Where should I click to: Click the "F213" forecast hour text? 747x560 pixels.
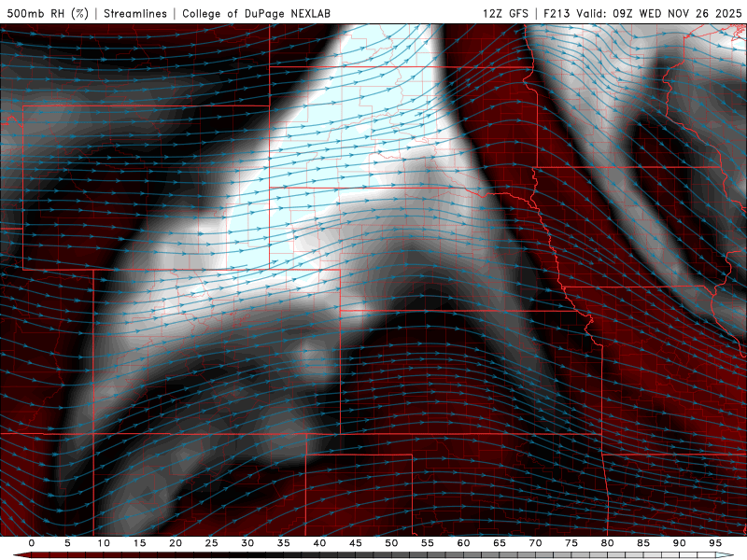[x=557, y=13]
